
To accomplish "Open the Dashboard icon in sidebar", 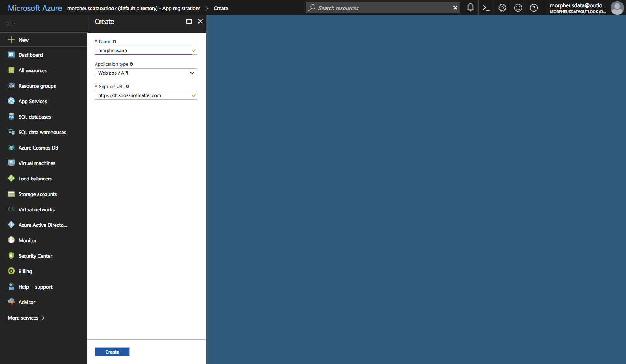I will click(x=11, y=55).
